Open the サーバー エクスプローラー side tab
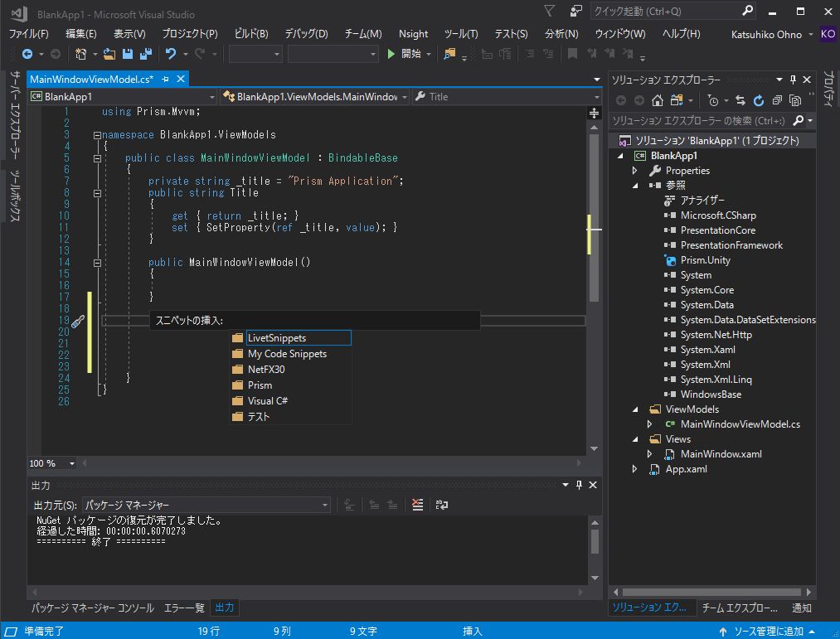The image size is (840, 639). 15,114
